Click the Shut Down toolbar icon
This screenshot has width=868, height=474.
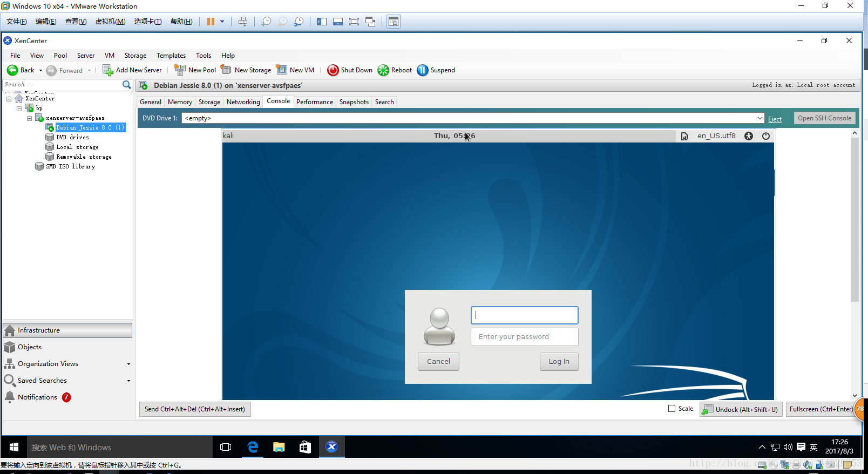(333, 70)
